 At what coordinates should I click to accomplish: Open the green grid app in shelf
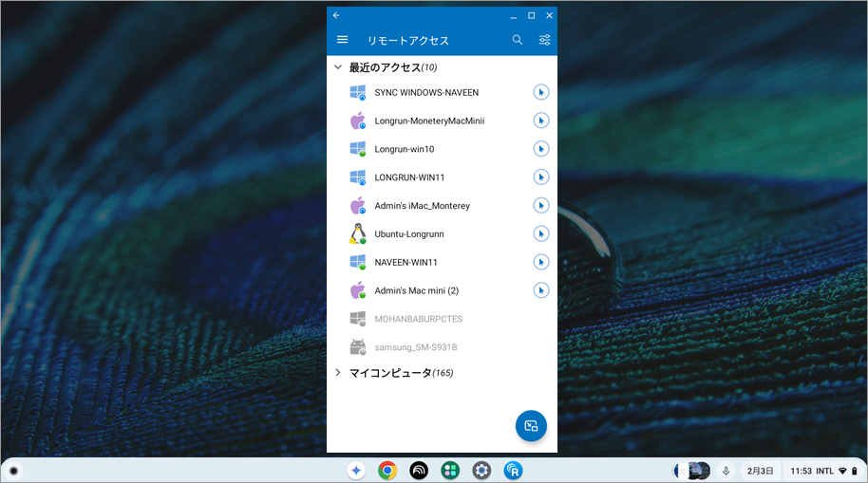coord(450,471)
